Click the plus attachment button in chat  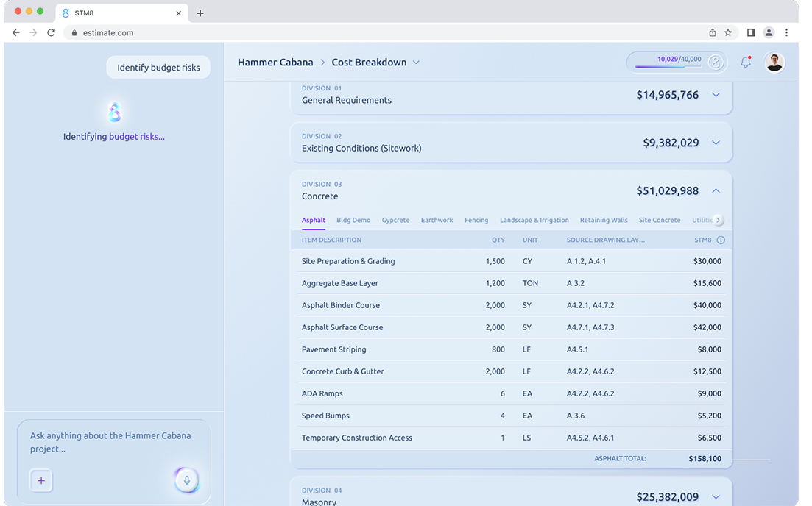41,481
